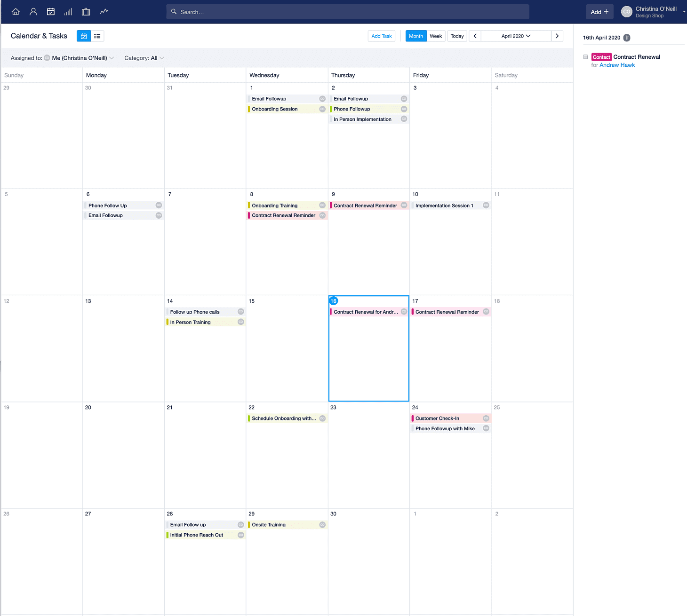Image resolution: width=687 pixels, height=616 pixels.
Task: Open the April 2020 month picker
Action: point(516,36)
